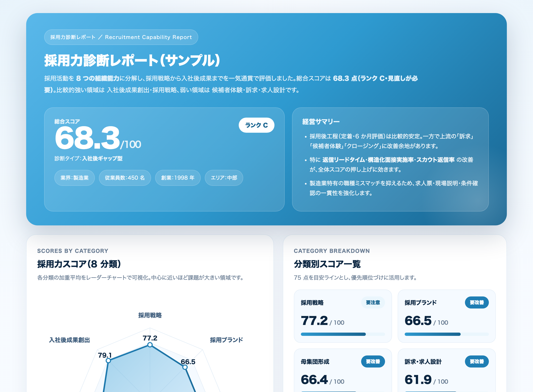Viewport: 533px width, 392px height.
Task: Click the 61.9 / 100 score on 訴求・求人設計 card
Action: [x=426, y=380]
